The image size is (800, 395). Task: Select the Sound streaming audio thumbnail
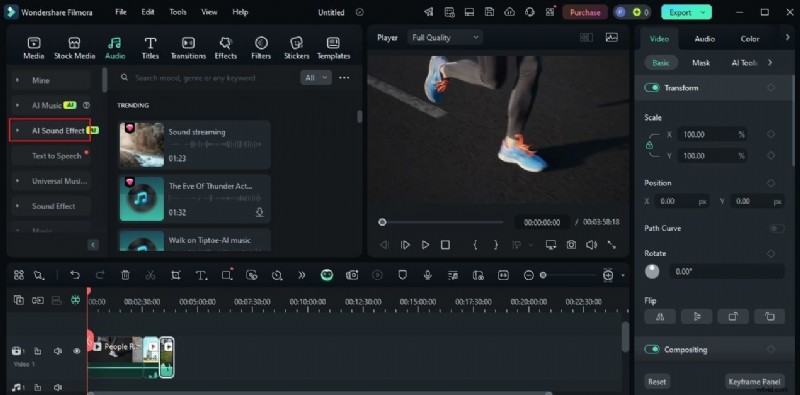[142, 145]
